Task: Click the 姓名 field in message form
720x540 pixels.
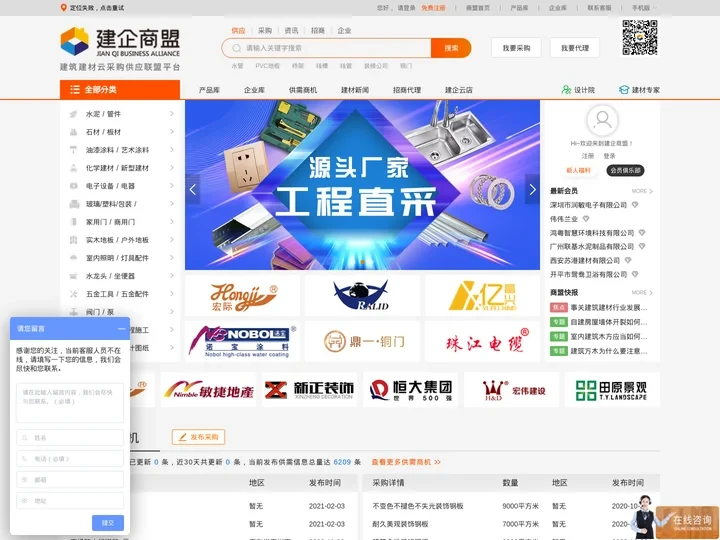Action: click(70, 438)
